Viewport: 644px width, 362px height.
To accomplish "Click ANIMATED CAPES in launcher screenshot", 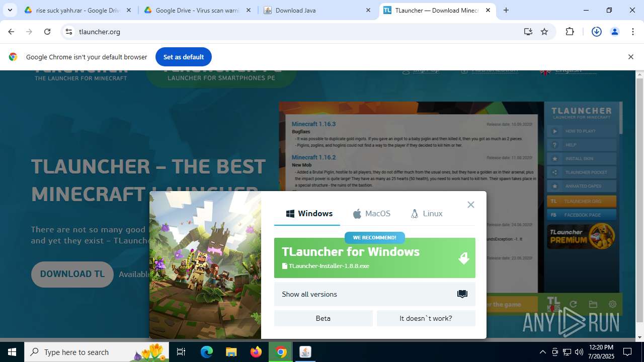I will [x=582, y=186].
